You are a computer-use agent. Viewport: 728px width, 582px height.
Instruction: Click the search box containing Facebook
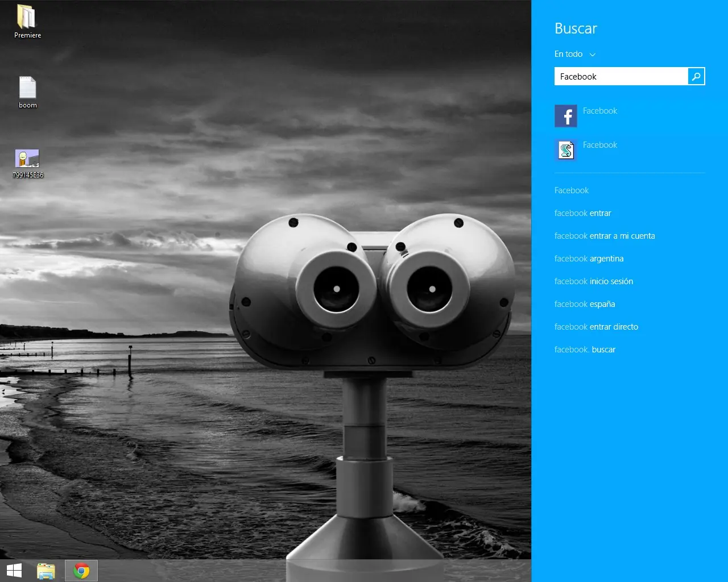pos(621,76)
